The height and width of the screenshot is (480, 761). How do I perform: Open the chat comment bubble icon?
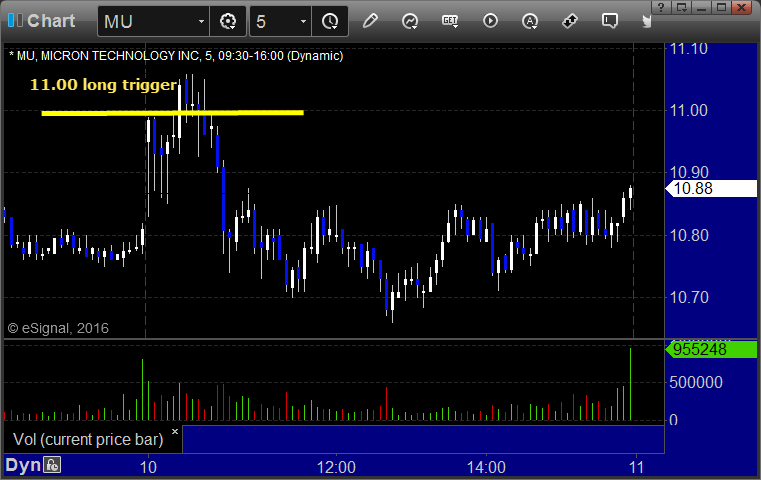point(610,21)
